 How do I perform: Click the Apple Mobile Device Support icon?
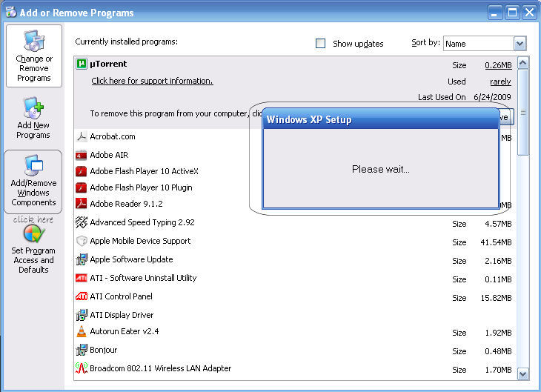(82, 241)
